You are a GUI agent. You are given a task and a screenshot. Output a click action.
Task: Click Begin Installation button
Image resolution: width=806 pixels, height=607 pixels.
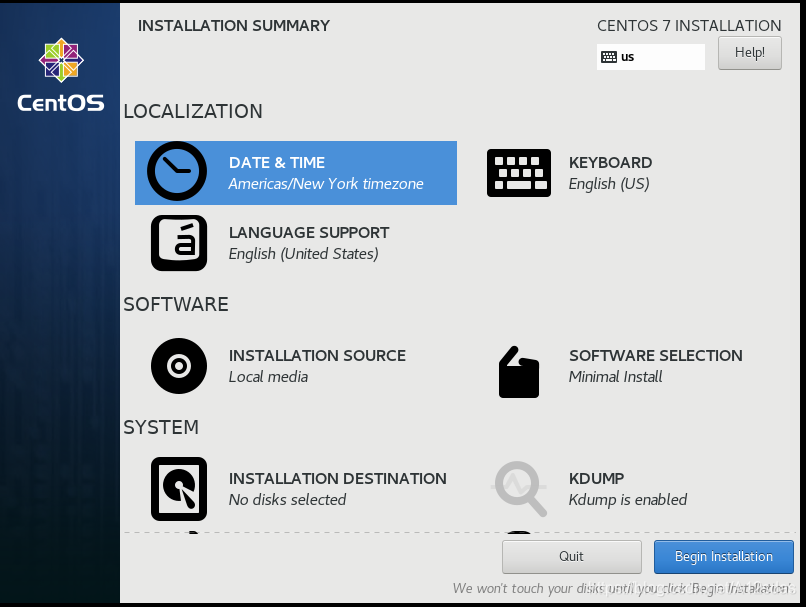(724, 557)
